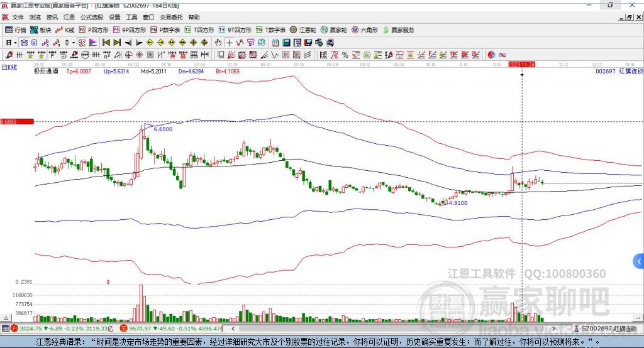Click the black right arrow icon
644x348 pixels.
click(139, 43)
